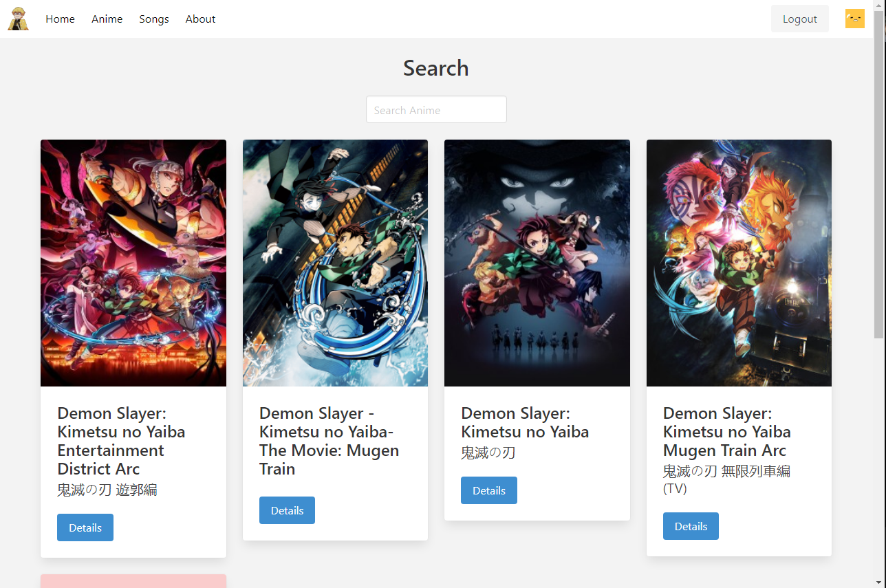The image size is (886, 588).
Task: Open the Mugen Train movie poster image
Action: tap(335, 263)
